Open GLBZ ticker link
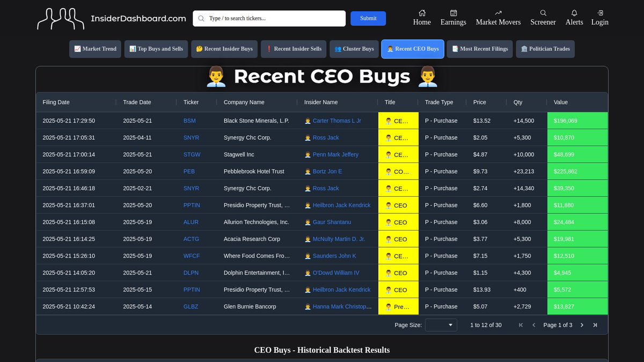 [x=191, y=307]
